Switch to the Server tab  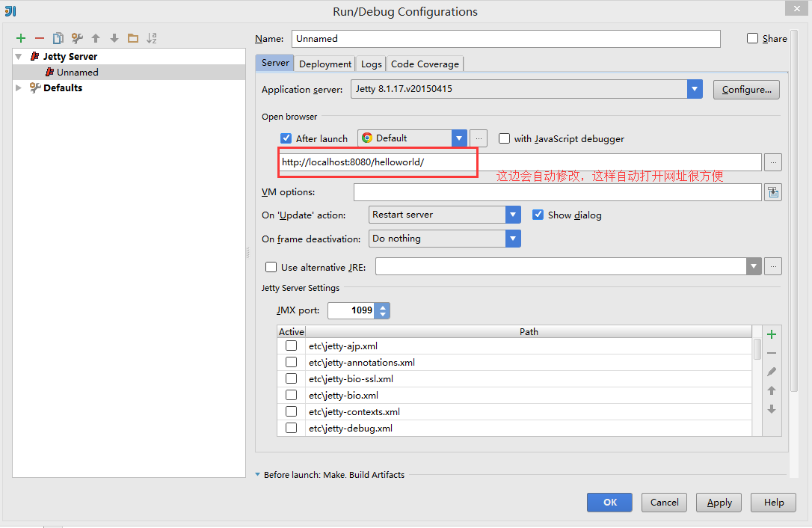[x=275, y=63]
